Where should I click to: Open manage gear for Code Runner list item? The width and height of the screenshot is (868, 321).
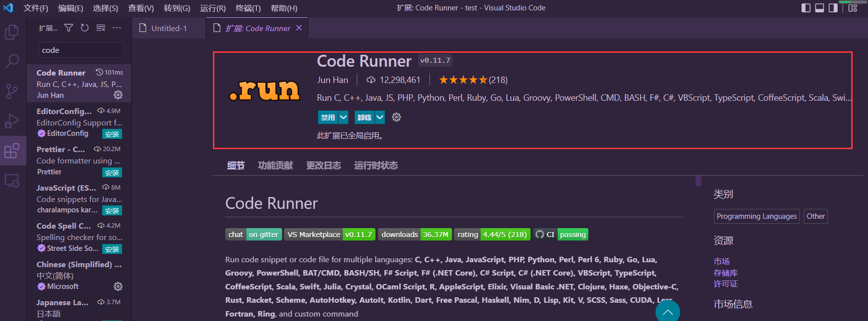click(118, 95)
